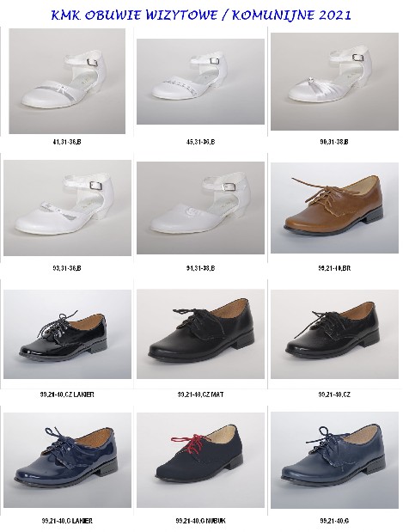Click the brown lace-up shoe 99,21-40,BR
This screenshot has height=532, width=403.
point(334,208)
